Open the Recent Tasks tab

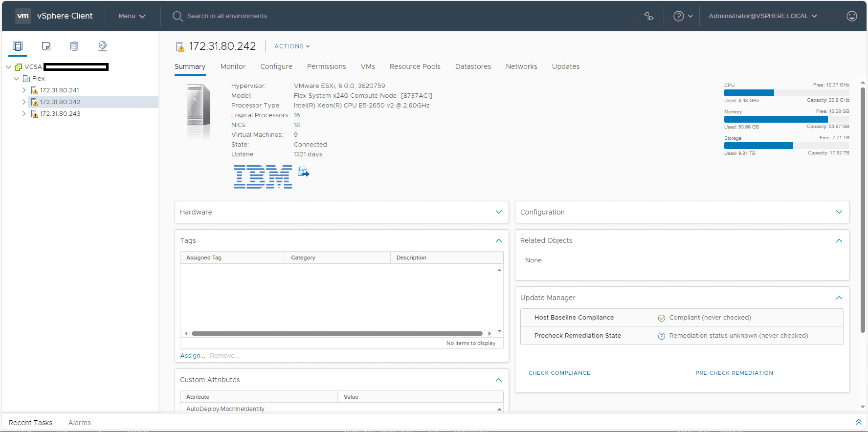coord(30,423)
